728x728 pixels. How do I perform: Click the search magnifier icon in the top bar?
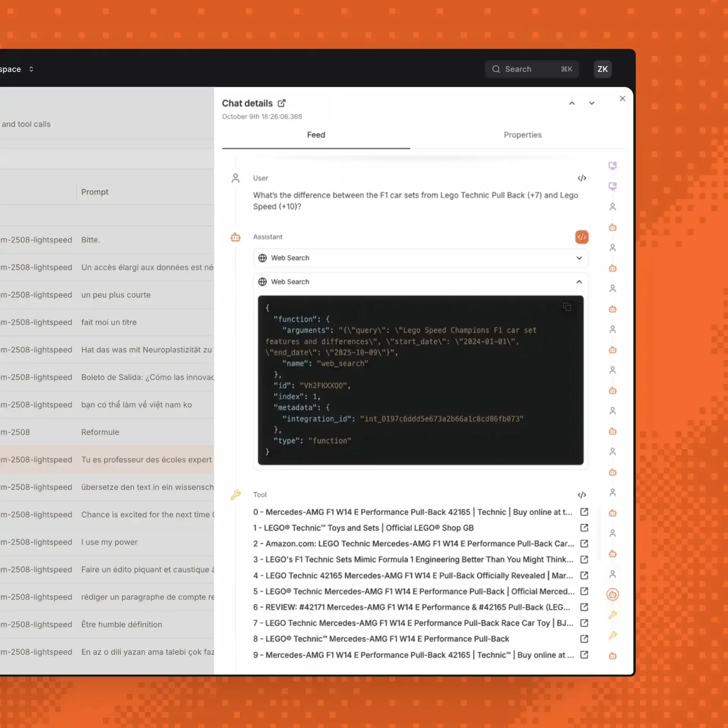pyautogui.click(x=496, y=69)
